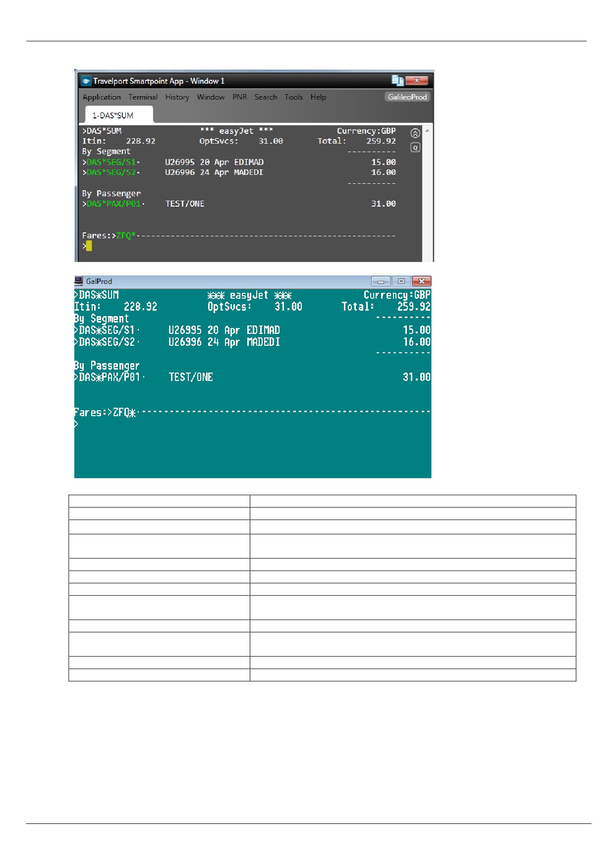The image size is (614, 868).
Task: Click 'U26996 24 Apr MADEDI' in Smartpoint window
Action: pos(214,172)
